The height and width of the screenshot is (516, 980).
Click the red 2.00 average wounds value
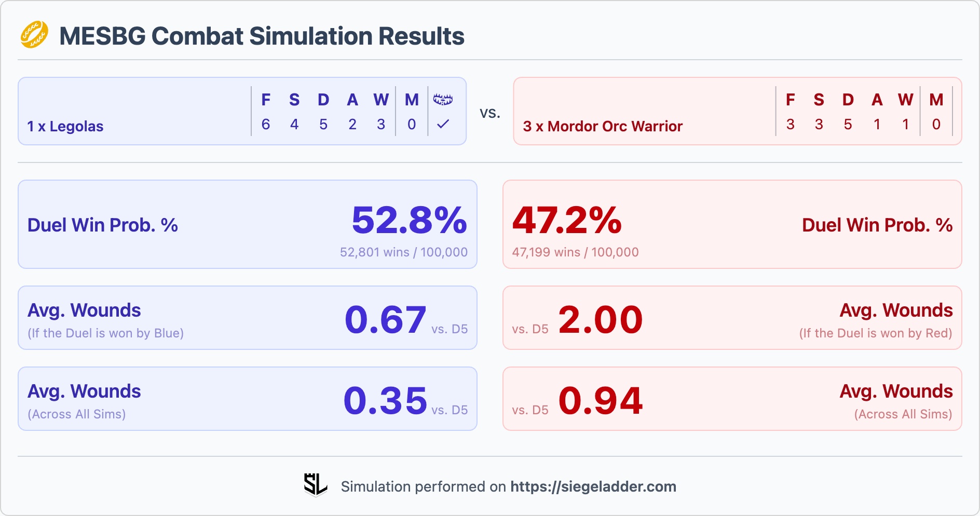click(601, 319)
